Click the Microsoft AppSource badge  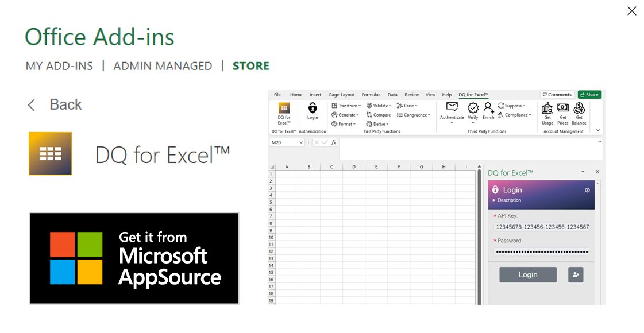(134, 258)
